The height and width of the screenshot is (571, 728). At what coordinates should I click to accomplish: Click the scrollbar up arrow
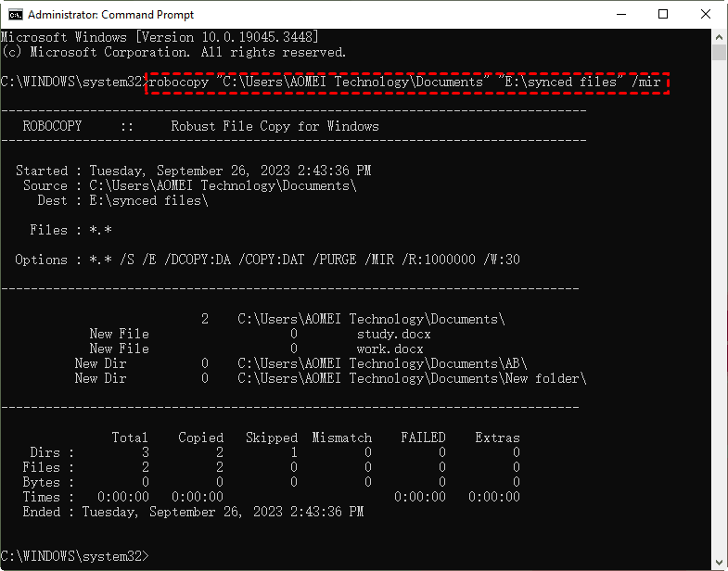pyautogui.click(x=719, y=37)
